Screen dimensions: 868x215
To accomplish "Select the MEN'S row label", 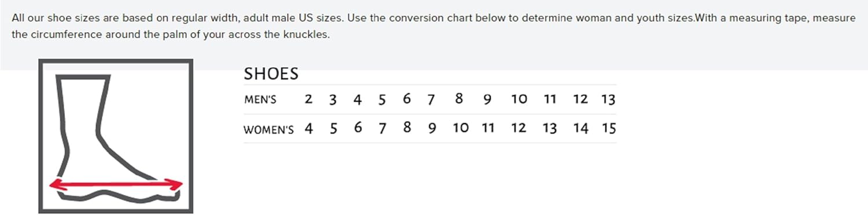I will click(x=260, y=99).
